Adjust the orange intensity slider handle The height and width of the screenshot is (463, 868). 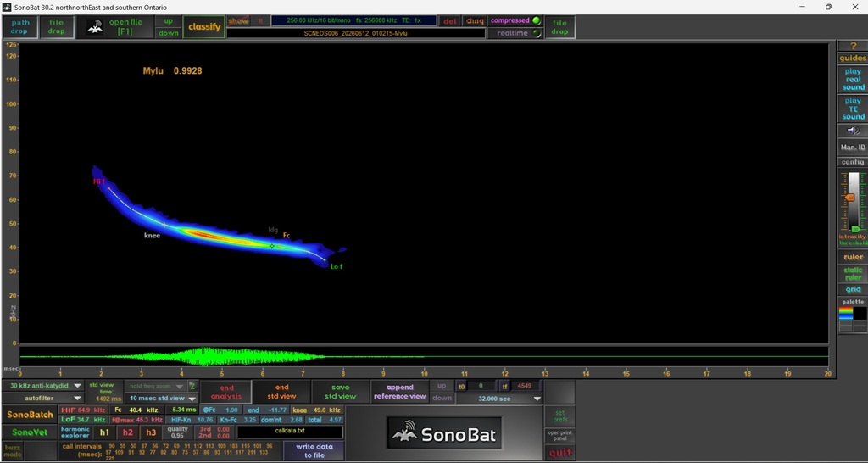point(849,198)
